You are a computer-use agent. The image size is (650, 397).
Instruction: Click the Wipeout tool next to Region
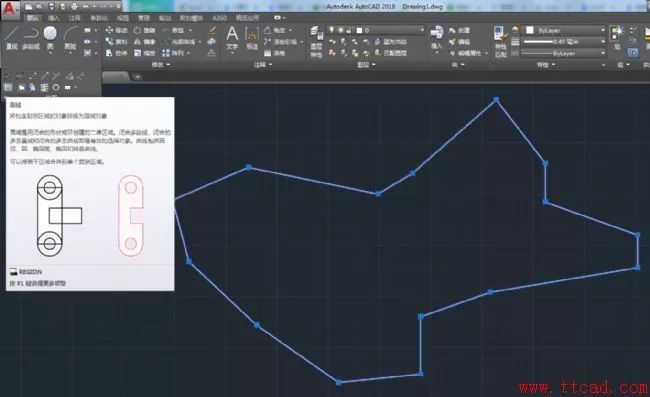tap(21, 87)
